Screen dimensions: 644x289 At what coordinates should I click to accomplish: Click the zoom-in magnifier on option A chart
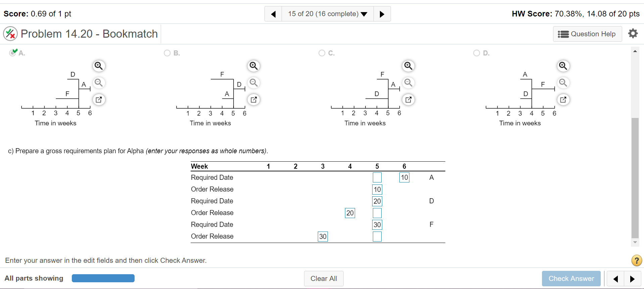[x=98, y=66]
